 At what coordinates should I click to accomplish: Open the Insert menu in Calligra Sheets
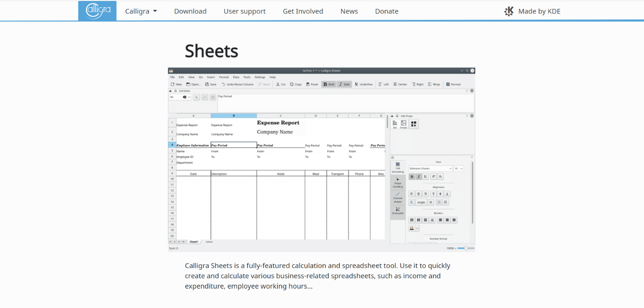[211, 77]
